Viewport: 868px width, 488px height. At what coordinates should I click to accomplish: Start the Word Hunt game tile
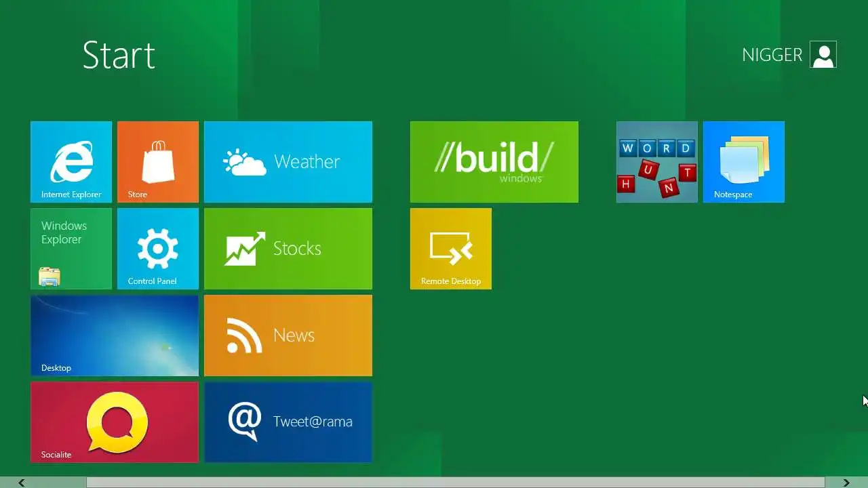[x=657, y=162]
